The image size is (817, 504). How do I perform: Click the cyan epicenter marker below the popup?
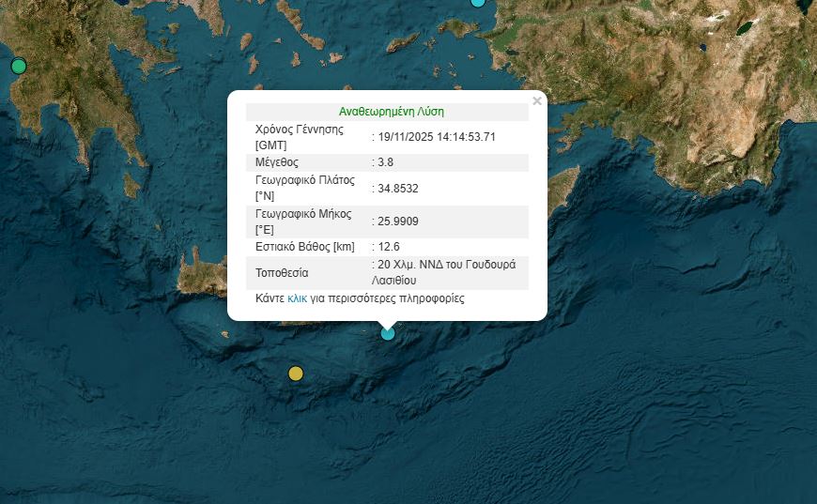388,332
